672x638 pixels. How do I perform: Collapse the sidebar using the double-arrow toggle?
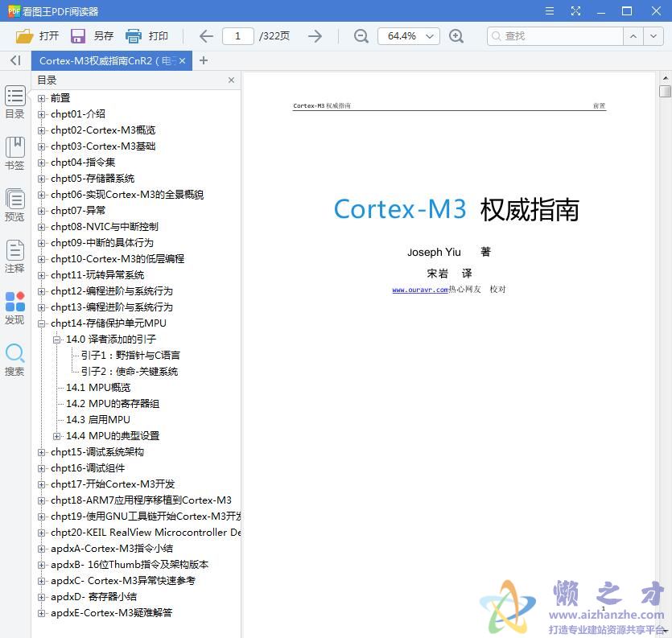pyautogui.click(x=14, y=60)
